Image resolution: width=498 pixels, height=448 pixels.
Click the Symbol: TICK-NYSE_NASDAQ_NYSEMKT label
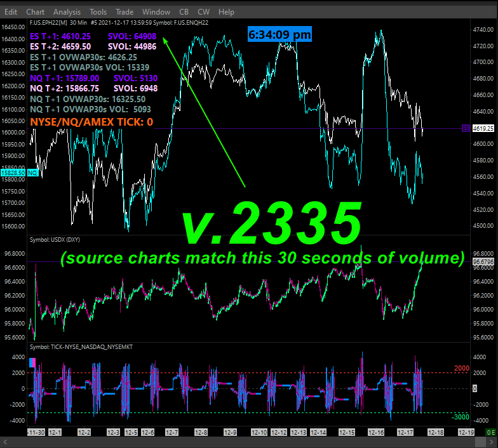[81, 346]
